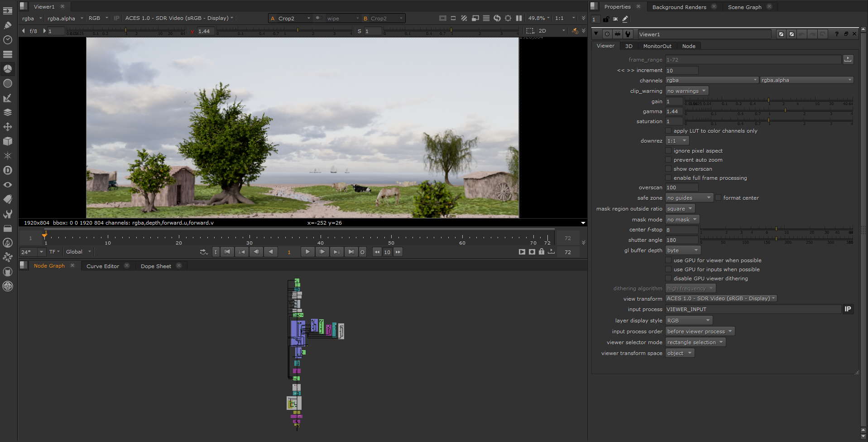Check the 'show overscan' checkbox
Image resolution: width=868 pixels, height=442 pixels.
668,169
